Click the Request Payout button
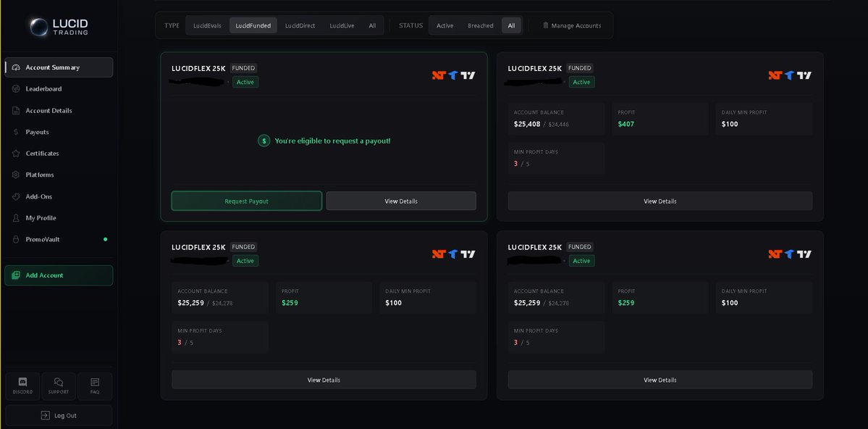Viewport: 868px width, 429px height. [x=246, y=201]
